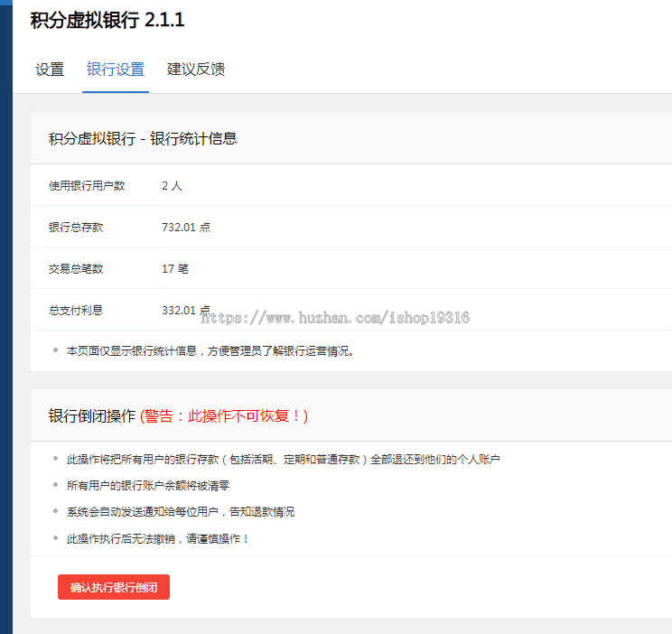This screenshot has height=634, width=672.
Task: Select the 使用银行用户数 label
Action: coord(87,186)
